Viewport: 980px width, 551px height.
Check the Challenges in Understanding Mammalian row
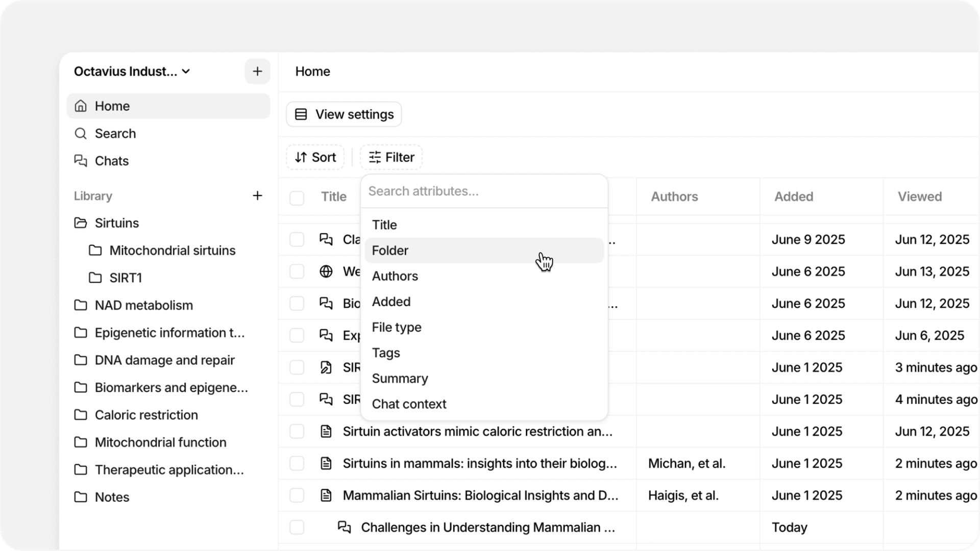click(297, 528)
